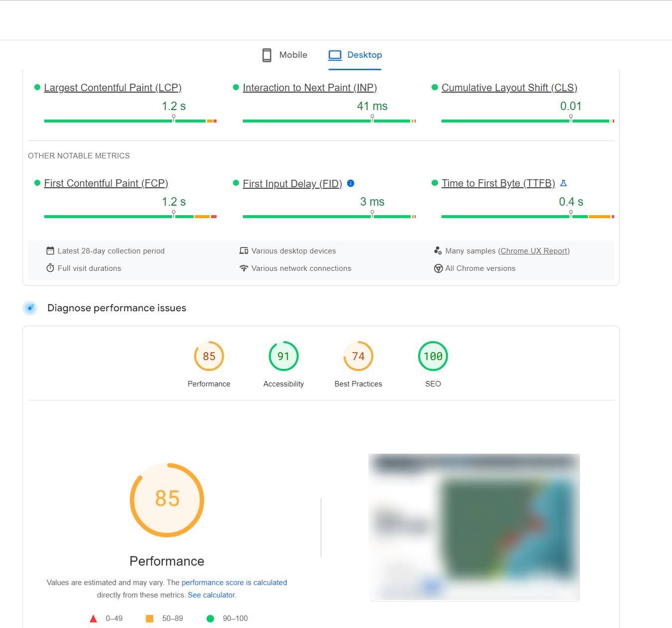Open Largest Contentful Paint (LCP) link
This screenshot has width=672, height=628.
(x=112, y=88)
